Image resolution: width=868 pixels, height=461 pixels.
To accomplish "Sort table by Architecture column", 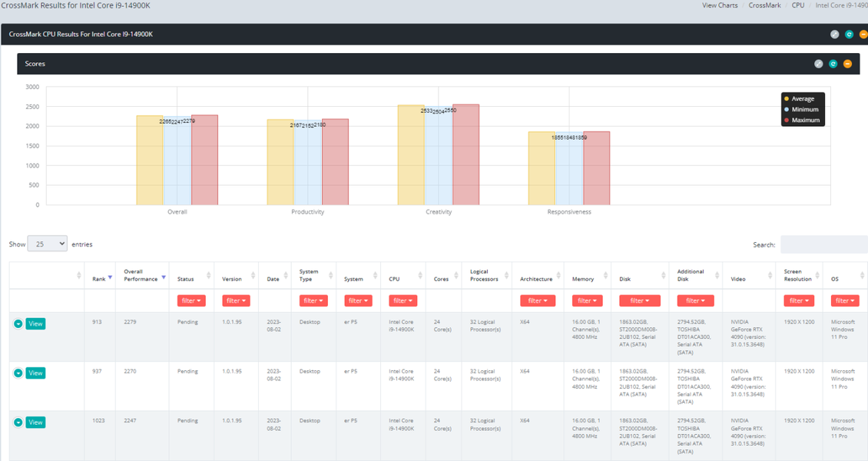I will [538, 276].
